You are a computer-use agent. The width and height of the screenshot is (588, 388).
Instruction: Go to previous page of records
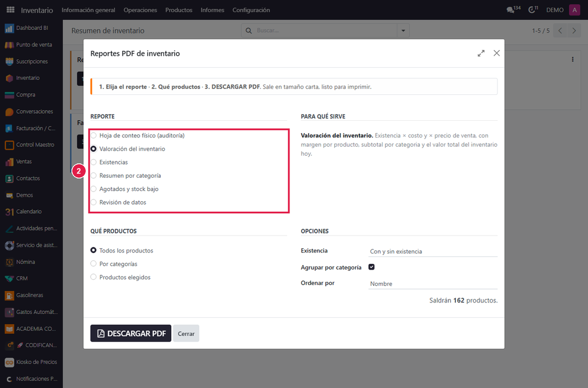pos(560,31)
